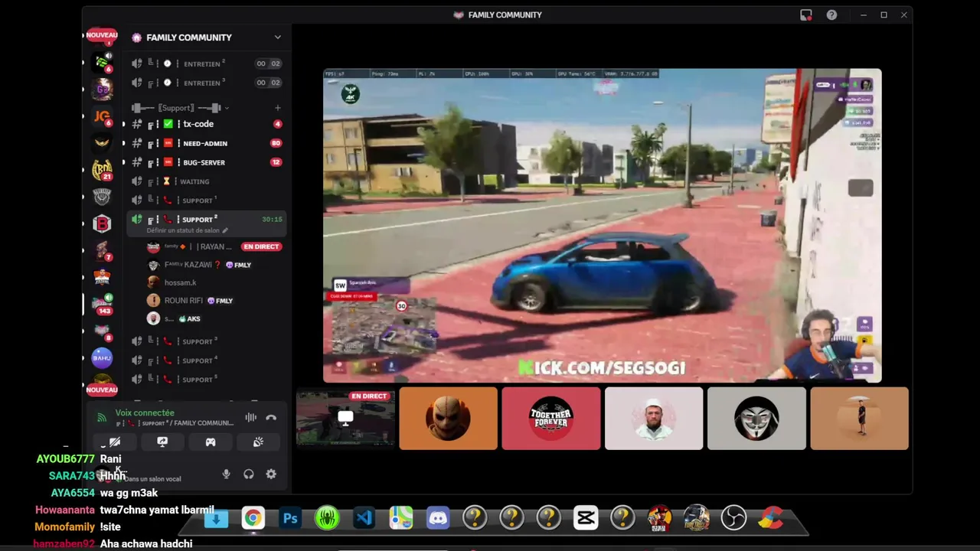The image size is (980, 551).
Task: Select the EN DIRECT stream thumbnail tile
Action: click(346, 419)
